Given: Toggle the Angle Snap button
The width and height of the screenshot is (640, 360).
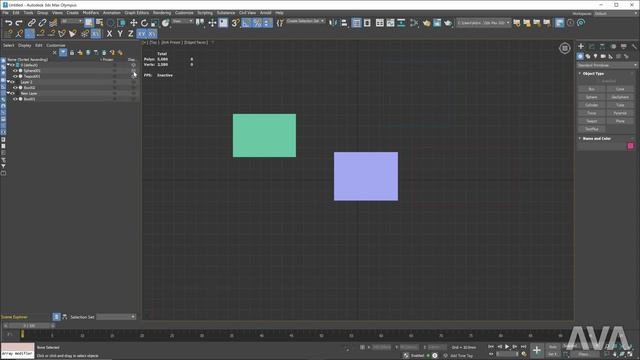Looking at the screenshot, I should pyautogui.click(x=246, y=23).
